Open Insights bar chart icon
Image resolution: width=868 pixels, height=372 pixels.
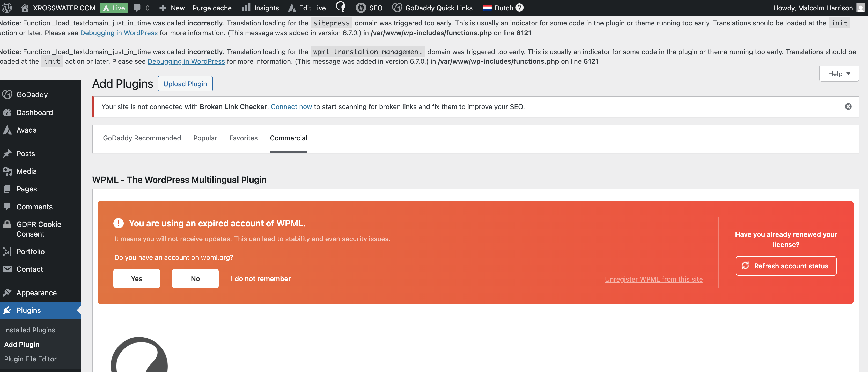click(246, 8)
